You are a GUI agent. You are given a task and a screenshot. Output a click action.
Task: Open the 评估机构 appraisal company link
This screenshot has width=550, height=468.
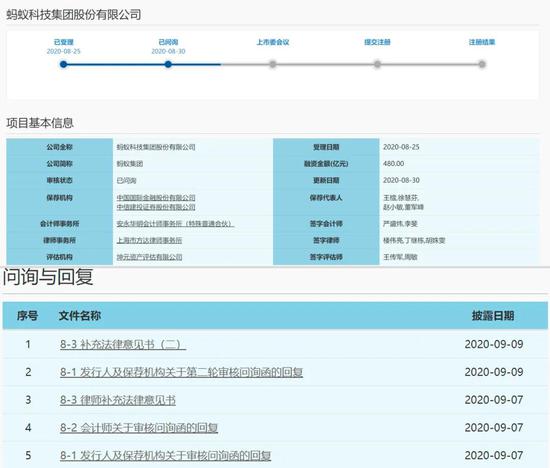149,257
